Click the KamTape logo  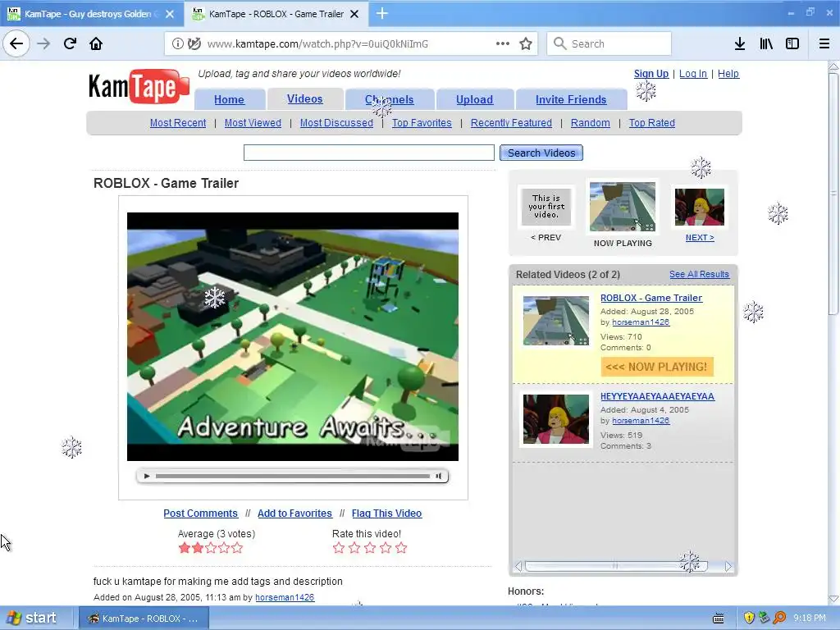[x=139, y=86]
